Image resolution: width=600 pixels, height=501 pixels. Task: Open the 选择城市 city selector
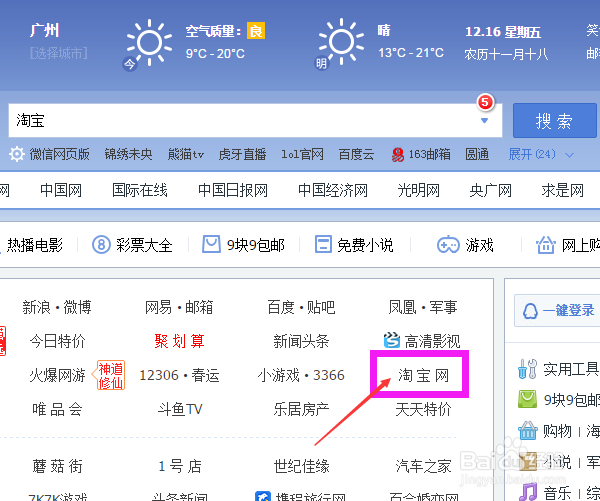pos(59,53)
